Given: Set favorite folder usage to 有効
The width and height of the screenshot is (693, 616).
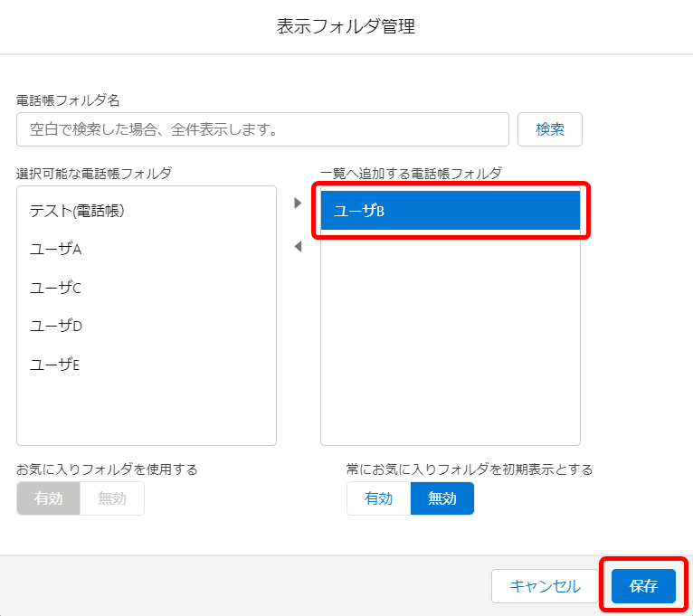Looking at the screenshot, I should pyautogui.click(x=48, y=498).
